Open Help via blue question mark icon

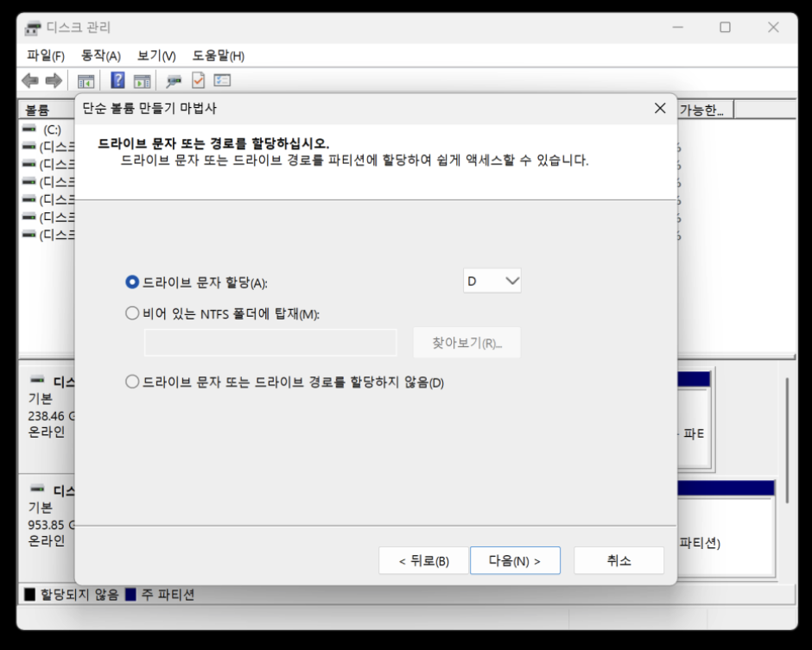118,81
